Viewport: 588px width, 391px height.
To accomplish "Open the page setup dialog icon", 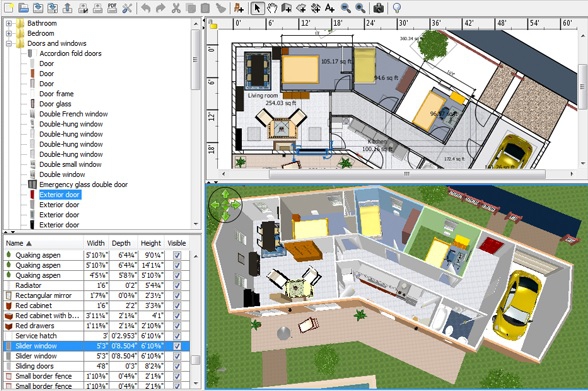I will (x=82, y=7).
